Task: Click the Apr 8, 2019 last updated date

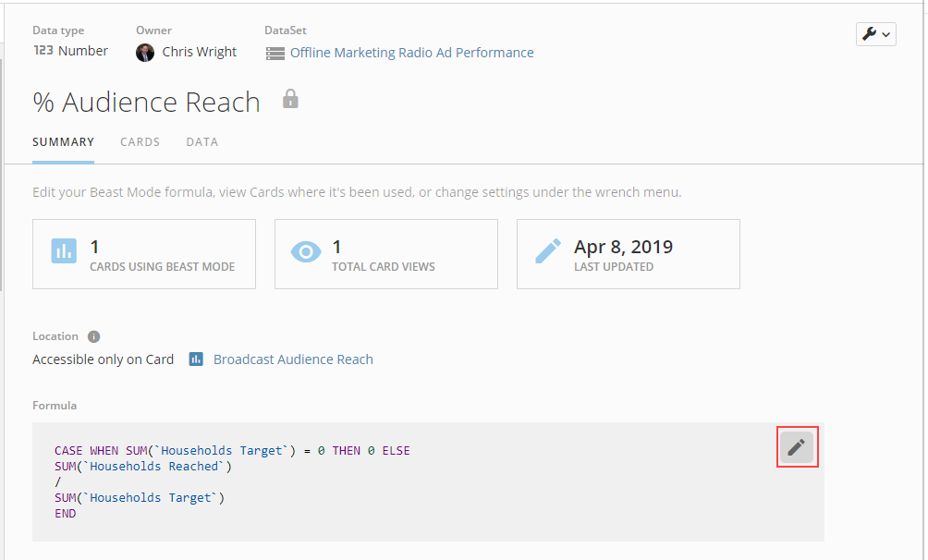Action: pyautogui.click(x=623, y=247)
